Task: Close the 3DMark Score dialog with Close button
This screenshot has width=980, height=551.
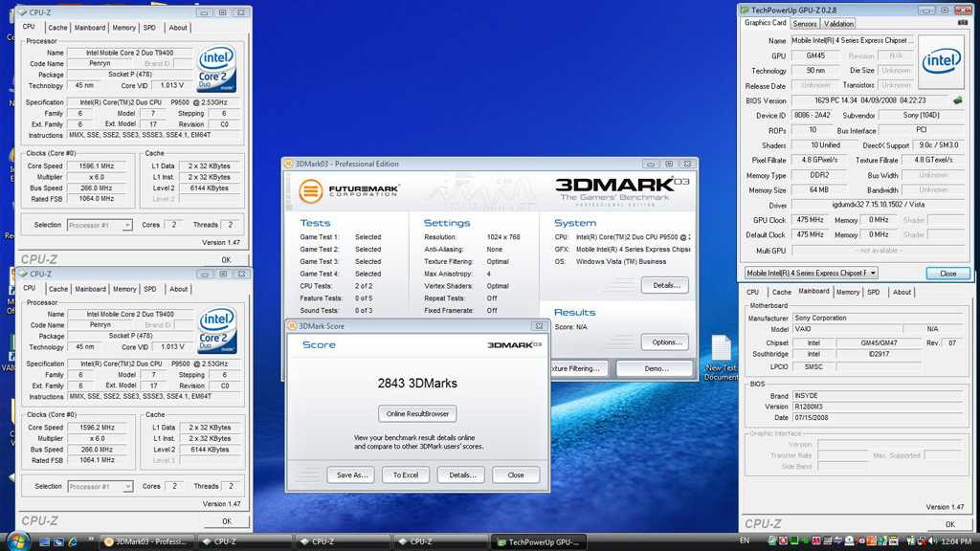Action: tap(516, 474)
